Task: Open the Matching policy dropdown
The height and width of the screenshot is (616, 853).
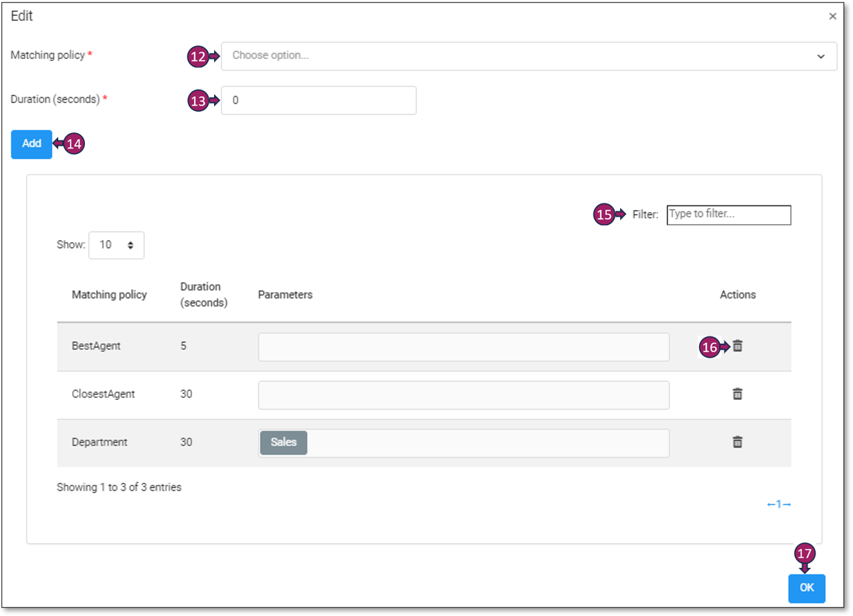Action: [x=529, y=56]
